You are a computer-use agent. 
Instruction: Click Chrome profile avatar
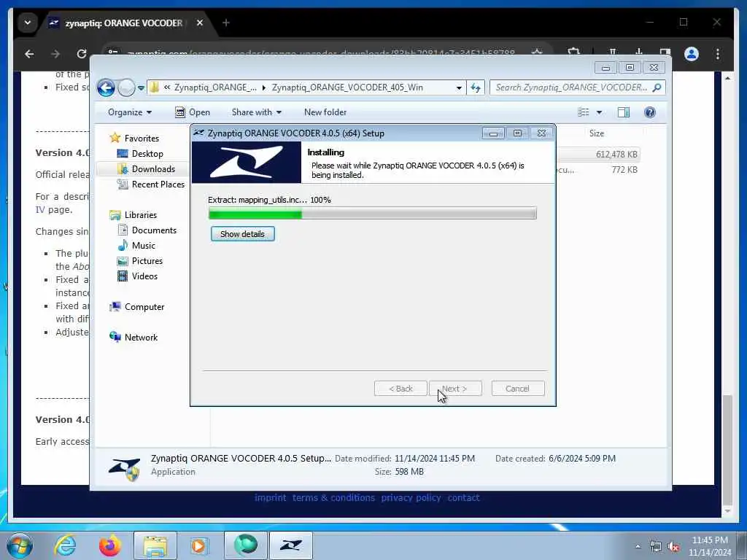[x=692, y=54]
